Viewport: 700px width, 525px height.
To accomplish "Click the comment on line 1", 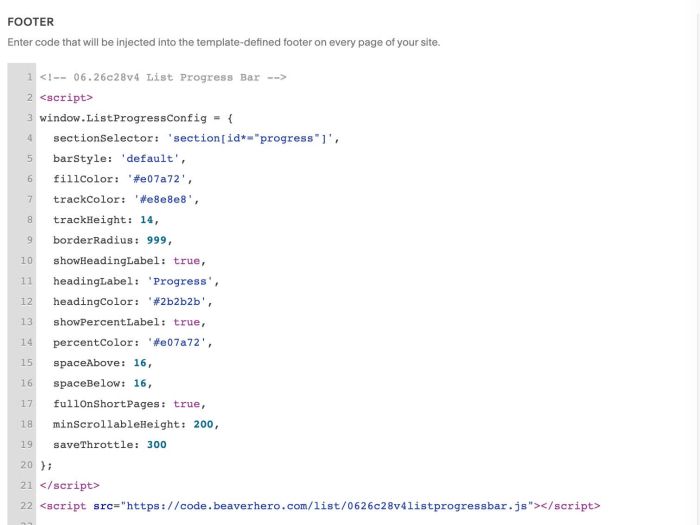I will pyautogui.click(x=163, y=77).
